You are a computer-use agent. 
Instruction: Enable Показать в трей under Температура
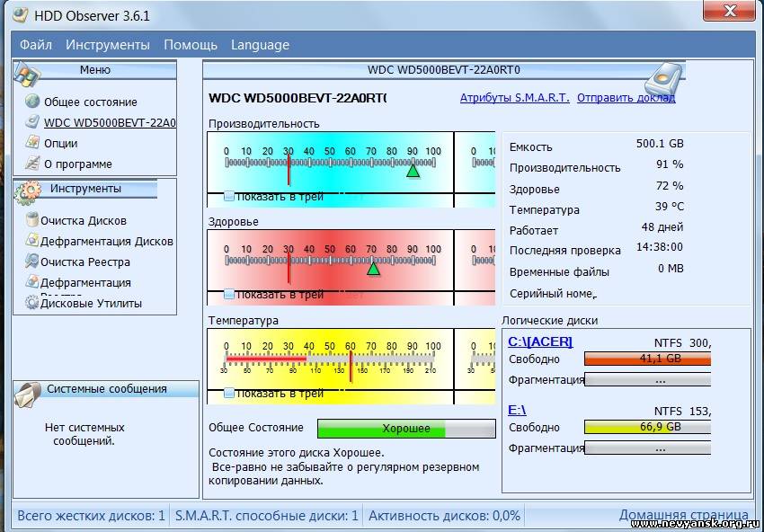[x=228, y=392]
